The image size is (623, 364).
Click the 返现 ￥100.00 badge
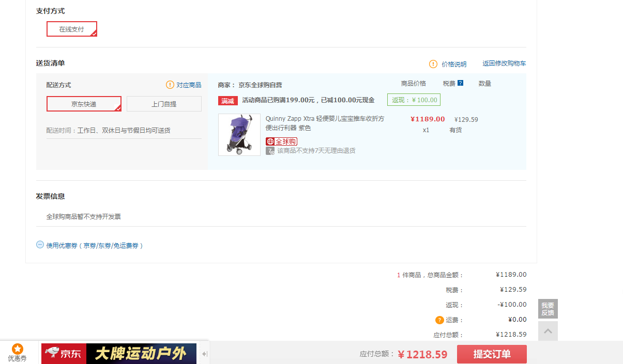coord(414,100)
